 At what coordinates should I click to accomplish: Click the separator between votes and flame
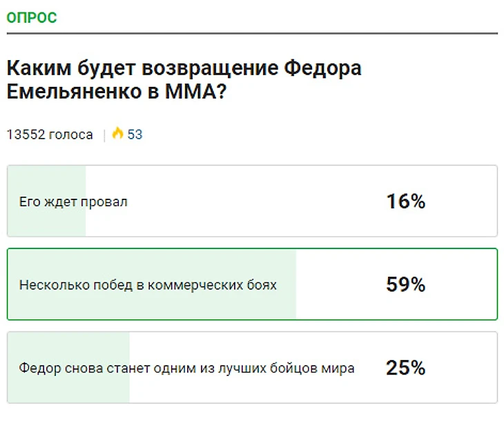coord(104,135)
